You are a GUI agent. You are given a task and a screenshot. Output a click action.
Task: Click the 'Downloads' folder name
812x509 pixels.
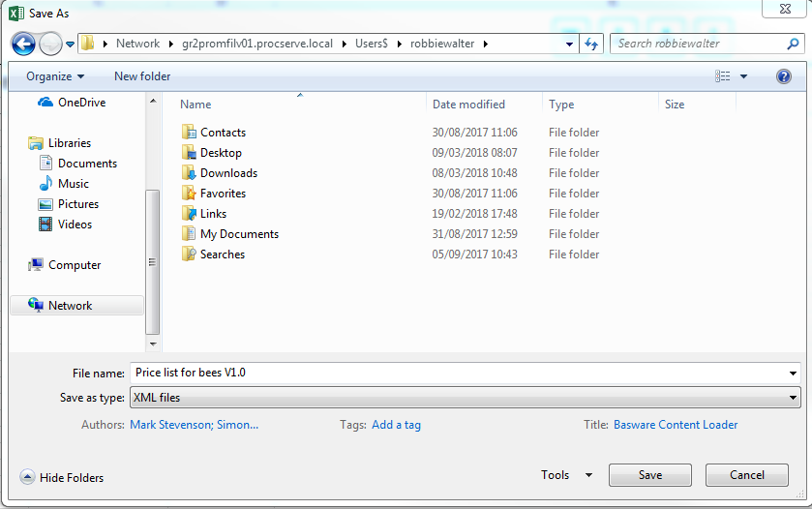click(x=228, y=173)
